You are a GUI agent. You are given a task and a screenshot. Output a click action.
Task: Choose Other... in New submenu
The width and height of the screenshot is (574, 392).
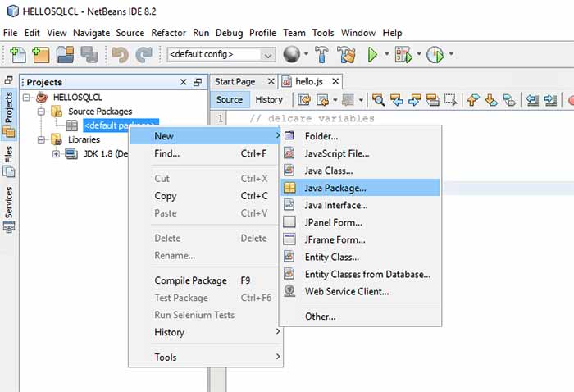point(360,317)
